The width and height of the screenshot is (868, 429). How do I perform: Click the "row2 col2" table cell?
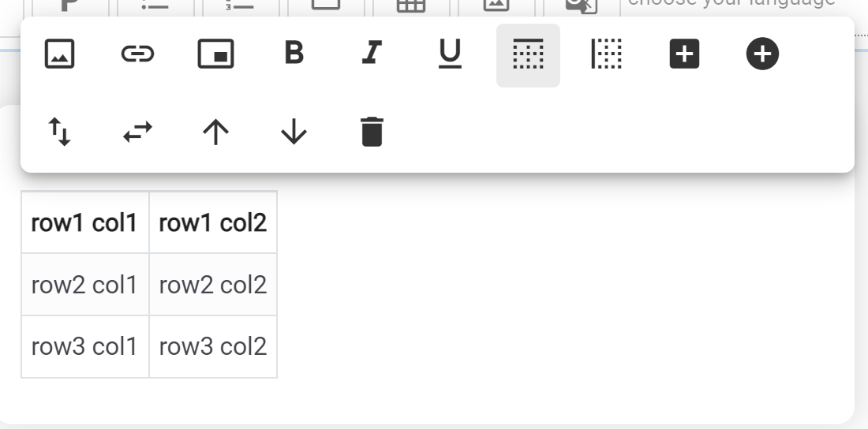pyautogui.click(x=213, y=285)
